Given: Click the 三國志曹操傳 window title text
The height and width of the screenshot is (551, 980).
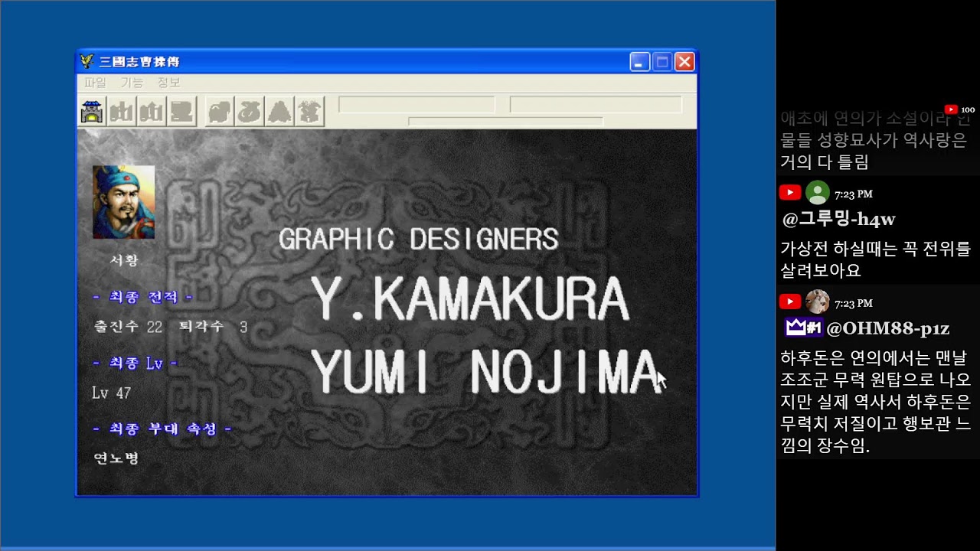Looking at the screenshot, I should (139, 62).
